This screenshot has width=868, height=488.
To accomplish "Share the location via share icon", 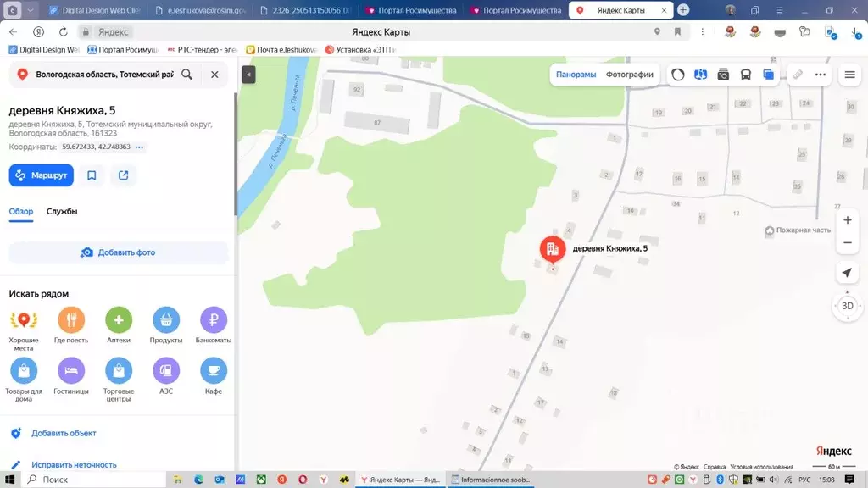I will click(x=124, y=175).
